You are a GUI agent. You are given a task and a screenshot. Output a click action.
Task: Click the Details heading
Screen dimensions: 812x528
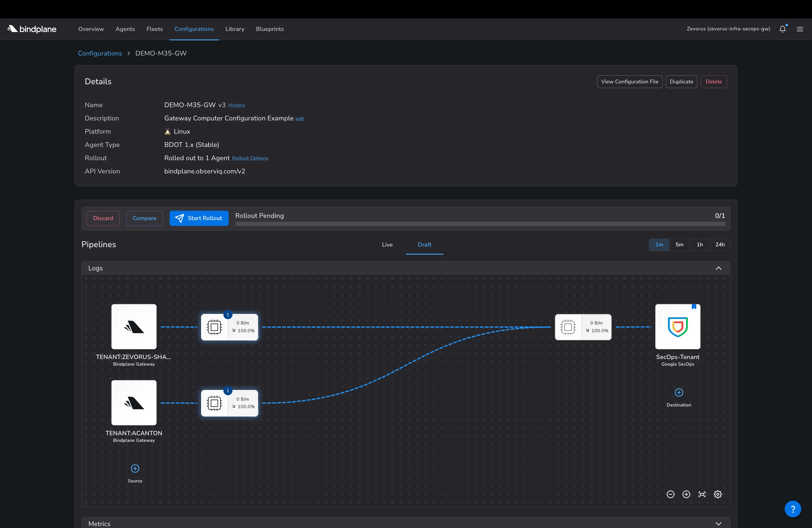coord(98,81)
